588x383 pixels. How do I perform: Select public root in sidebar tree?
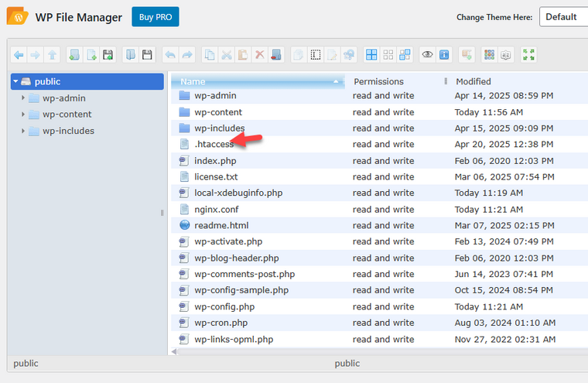tap(87, 81)
